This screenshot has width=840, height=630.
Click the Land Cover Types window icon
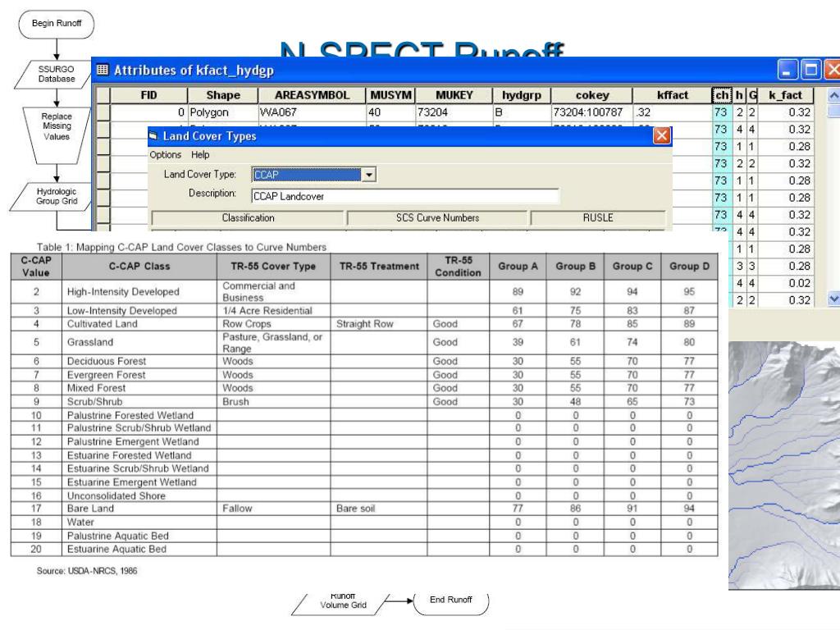tap(153, 136)
